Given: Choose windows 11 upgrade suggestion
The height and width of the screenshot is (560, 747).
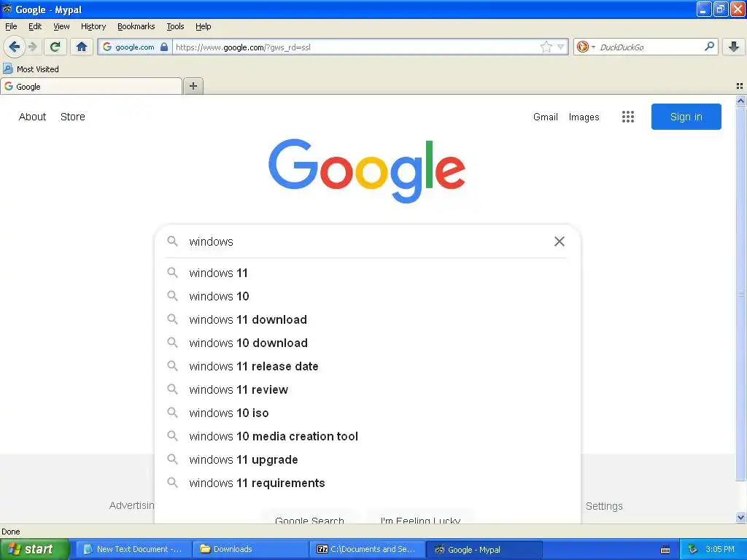Looking at the screenshot, I should tap(368, 459).
